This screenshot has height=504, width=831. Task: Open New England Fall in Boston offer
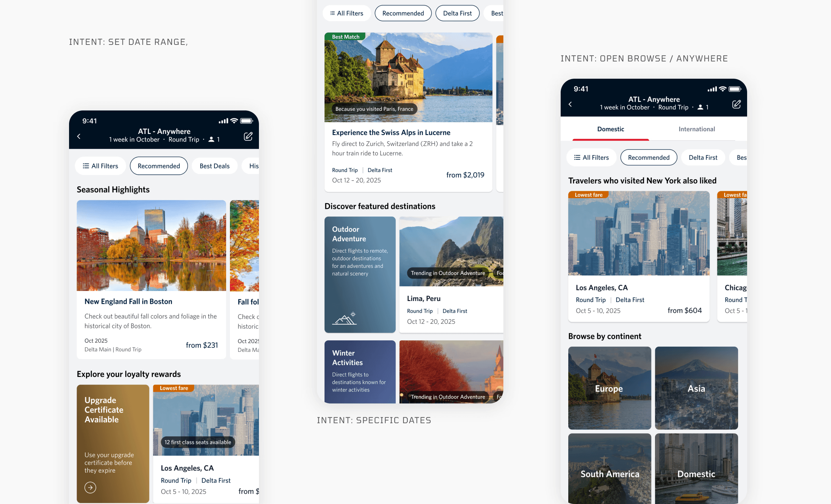pyautogui.click(x=128, y=301)
